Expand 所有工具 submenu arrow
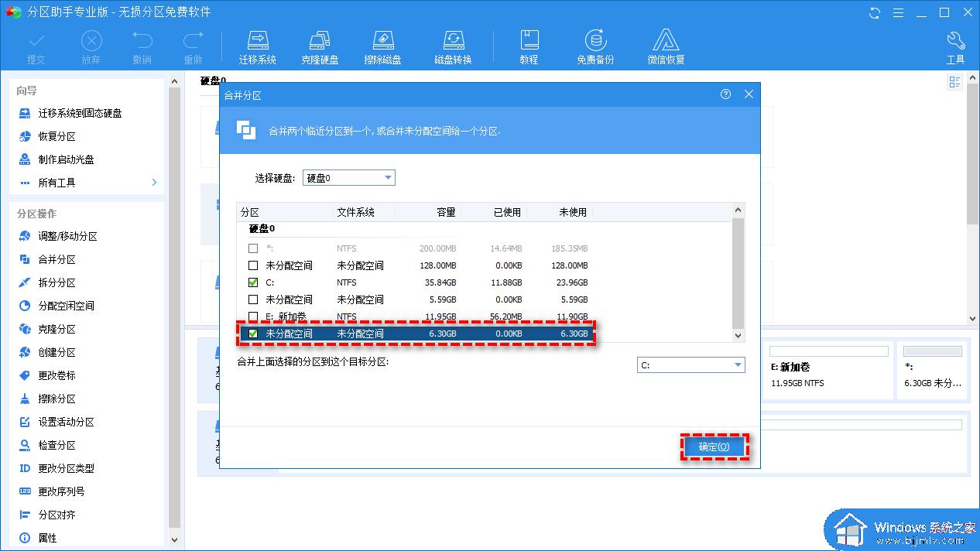The height and width of the screenshot is (551, 980). (154, 183)
